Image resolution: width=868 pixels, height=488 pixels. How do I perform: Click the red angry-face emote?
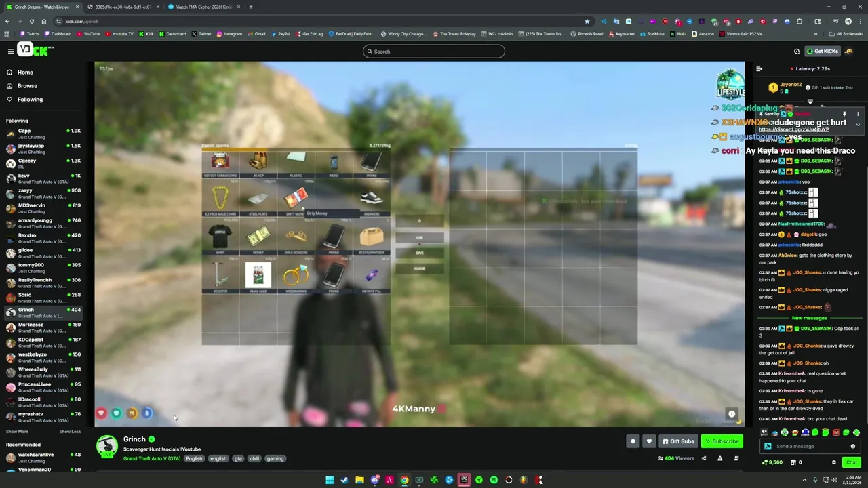[x=836, y=432]
